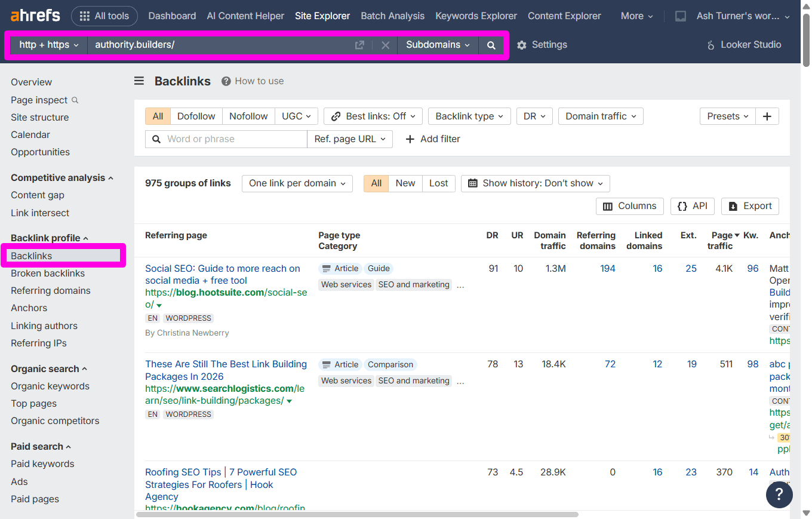Collapse the Competitive analysis section
This screenshot has width=812, height=519.
pos(62,178)
